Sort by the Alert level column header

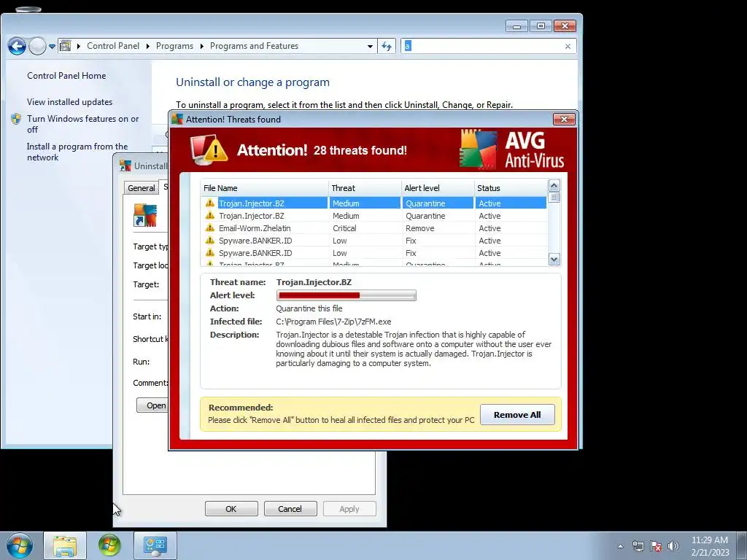point(438,188)
